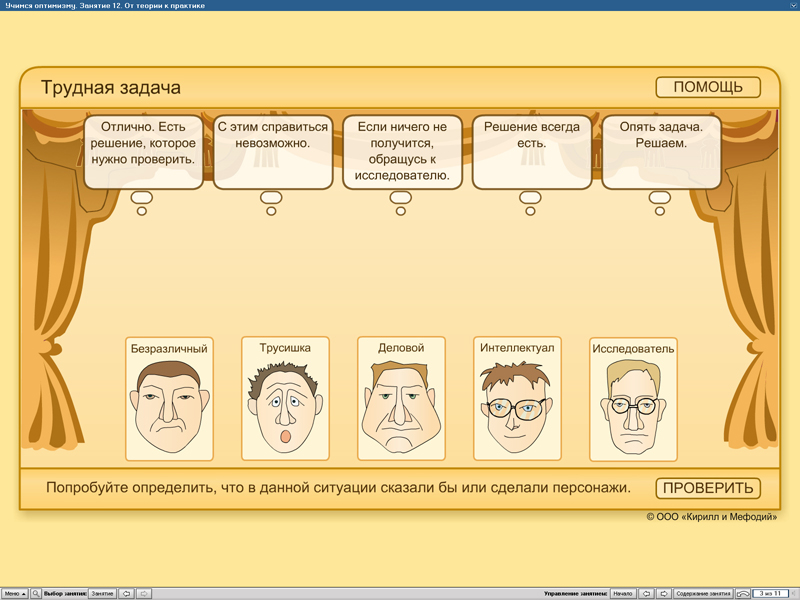Select the Интеллектуал character card
Screen dimensions: 800x600
tap(517, 398)
